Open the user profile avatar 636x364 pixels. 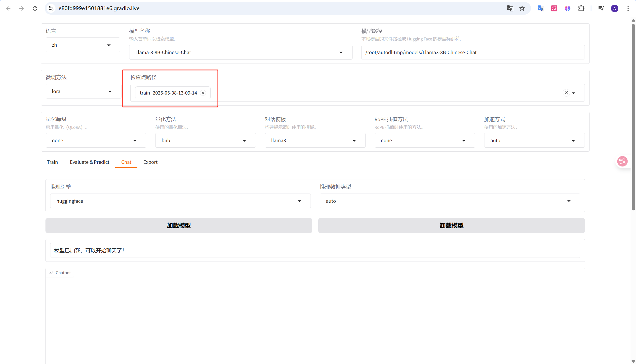click(614, 8)
